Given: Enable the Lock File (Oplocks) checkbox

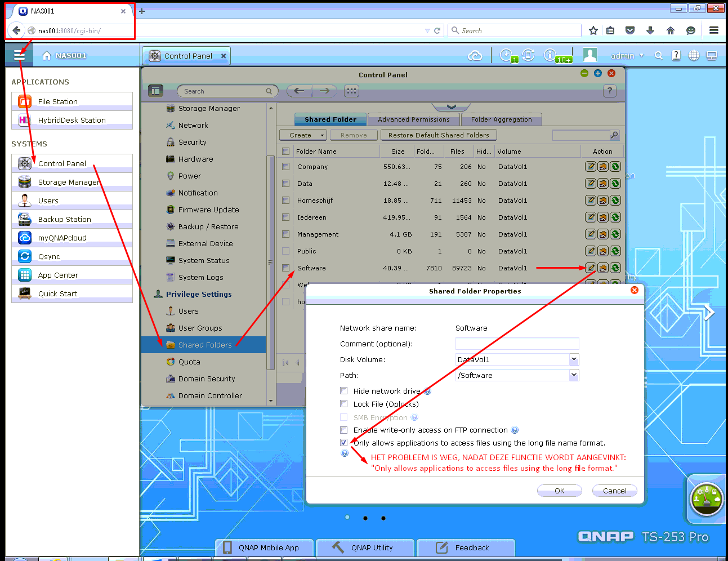Looking at the screenshot, I should (x=344, y=404).
